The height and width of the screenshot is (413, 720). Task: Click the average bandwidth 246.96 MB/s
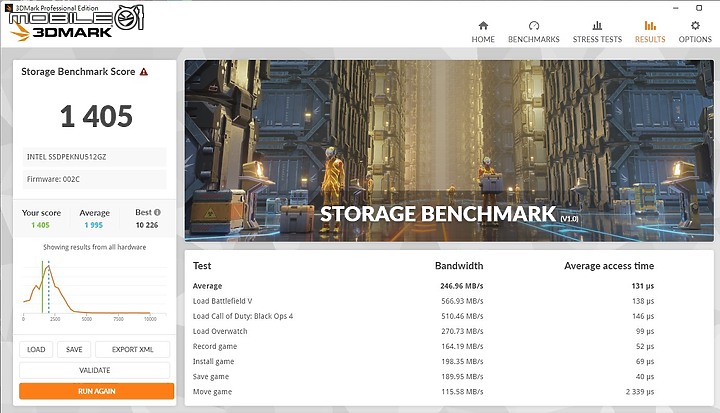(461, 286)
